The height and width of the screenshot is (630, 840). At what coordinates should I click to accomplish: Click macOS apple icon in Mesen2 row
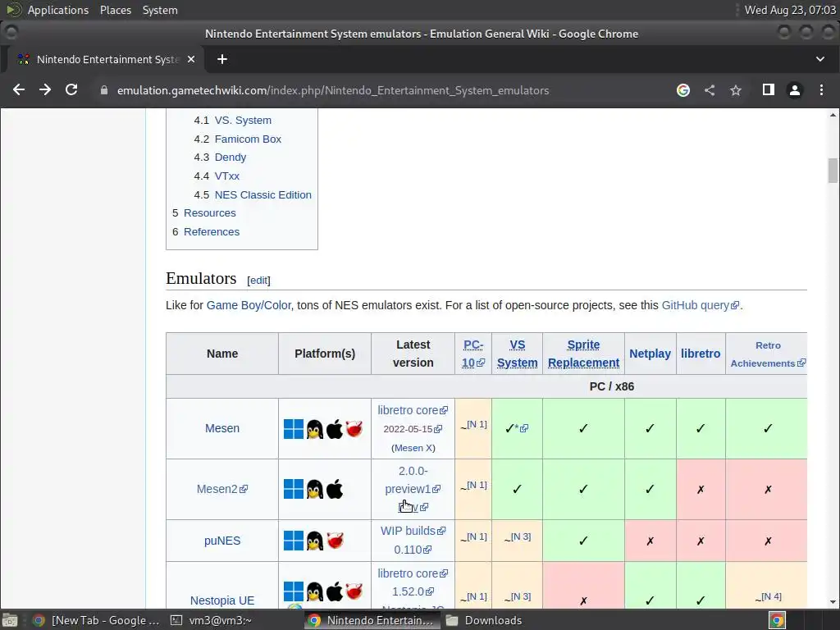[x=335, y=489]
